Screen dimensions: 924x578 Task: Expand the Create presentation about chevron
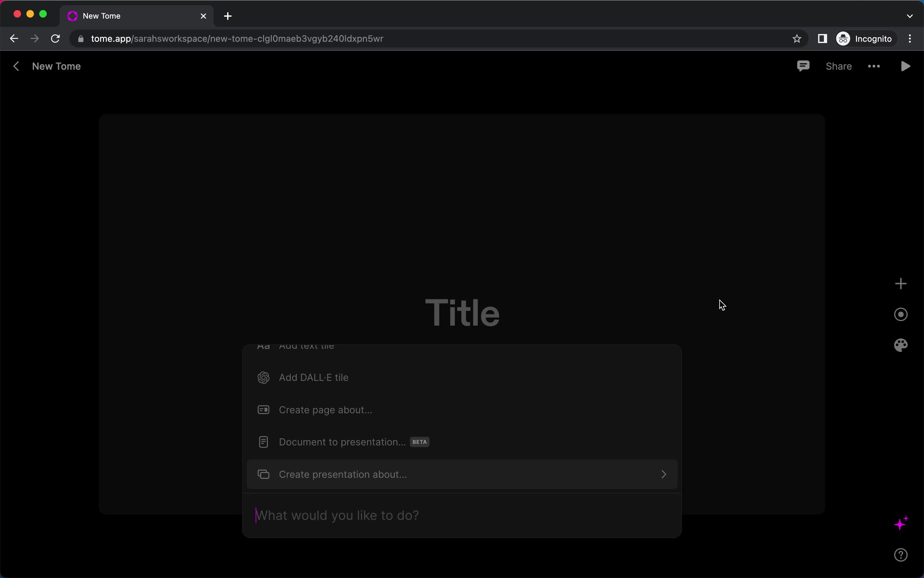(x=663, y=474)
